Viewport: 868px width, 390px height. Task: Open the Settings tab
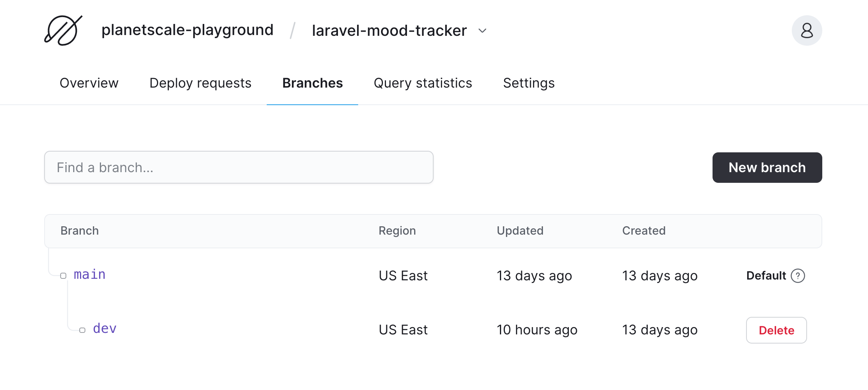[x=529, y=83]
